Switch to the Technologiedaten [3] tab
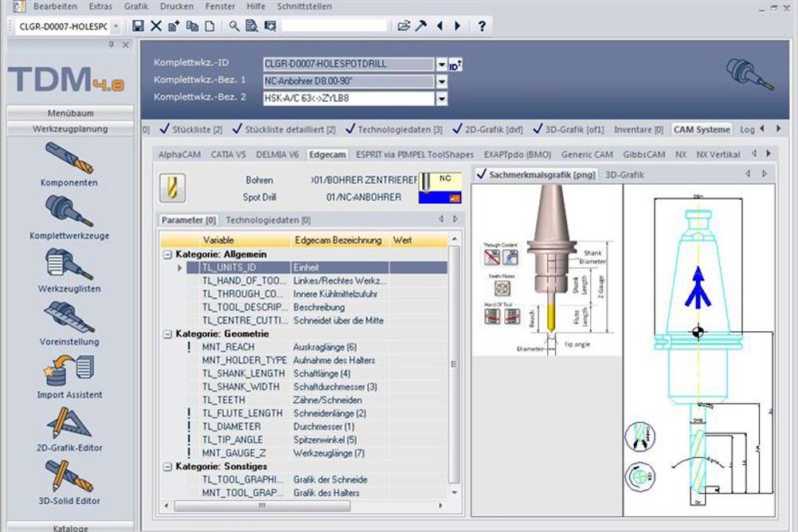 pos(394,129)
